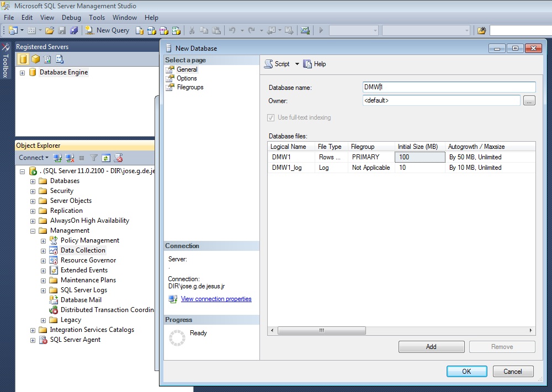The width and height of the screenshot is (552, 392).
Task: Select Database Mail in Object Explorer
Action: (81, 300)
